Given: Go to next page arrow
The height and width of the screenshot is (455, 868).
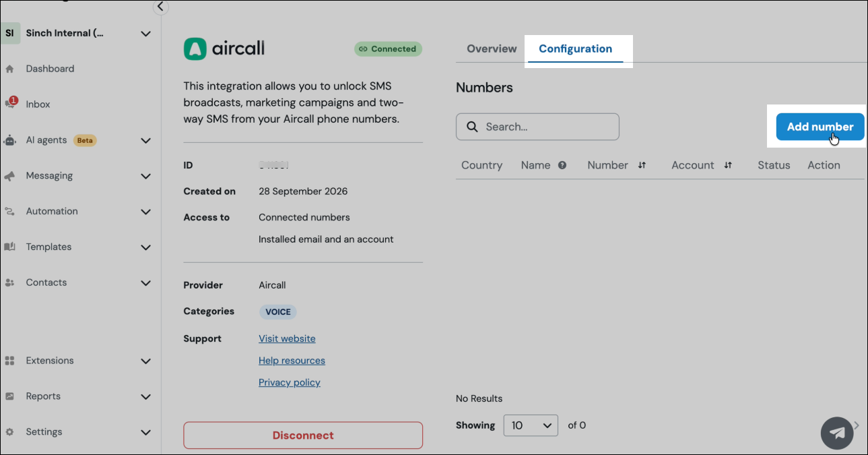Looking at the screenshot, I should click(x=857, y=425).
